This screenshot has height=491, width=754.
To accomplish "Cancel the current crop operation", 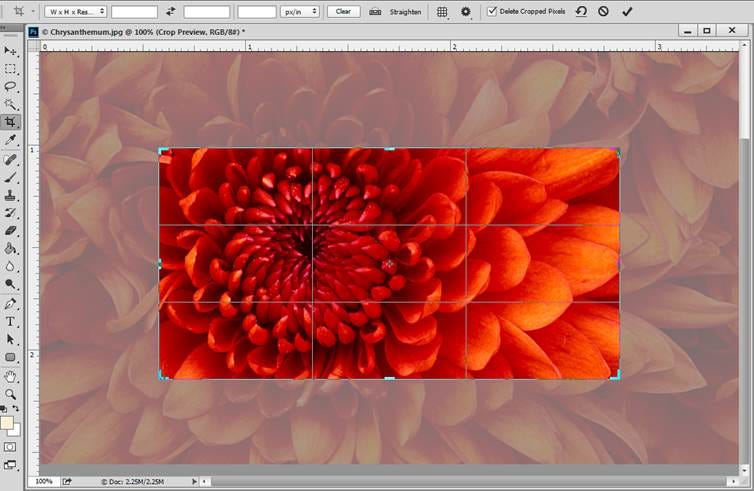I will pyautogui.click(x=603, y=11).
